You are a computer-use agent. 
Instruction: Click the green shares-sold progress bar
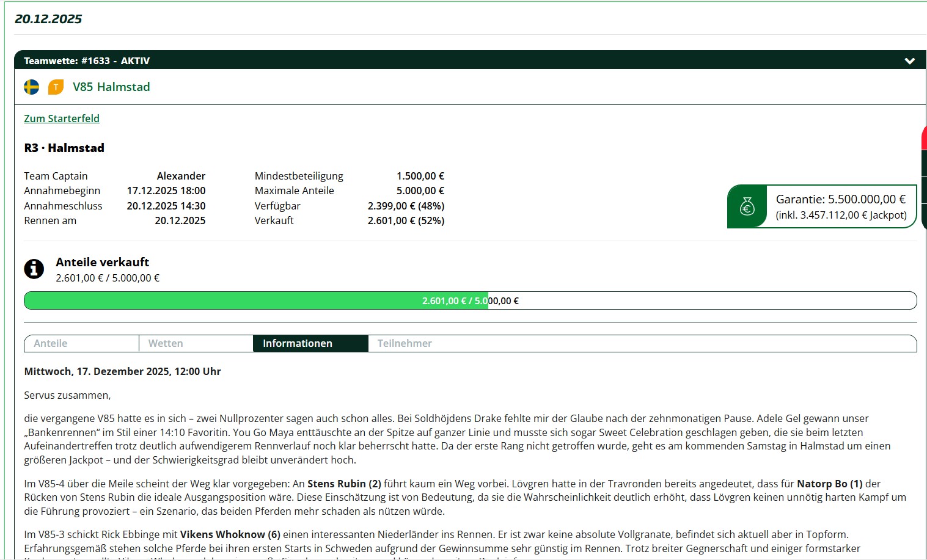pos(255,300)
